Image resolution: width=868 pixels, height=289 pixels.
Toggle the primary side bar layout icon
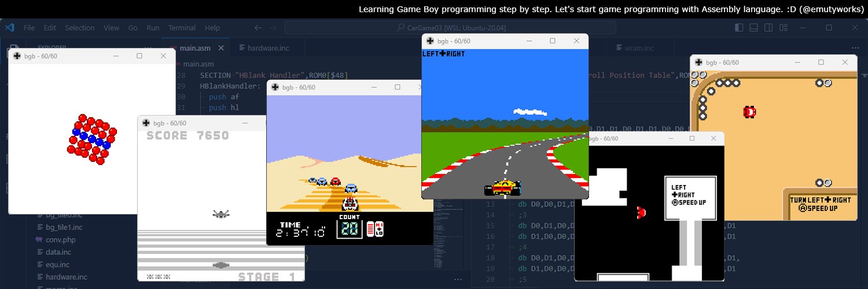pos(739,28)
